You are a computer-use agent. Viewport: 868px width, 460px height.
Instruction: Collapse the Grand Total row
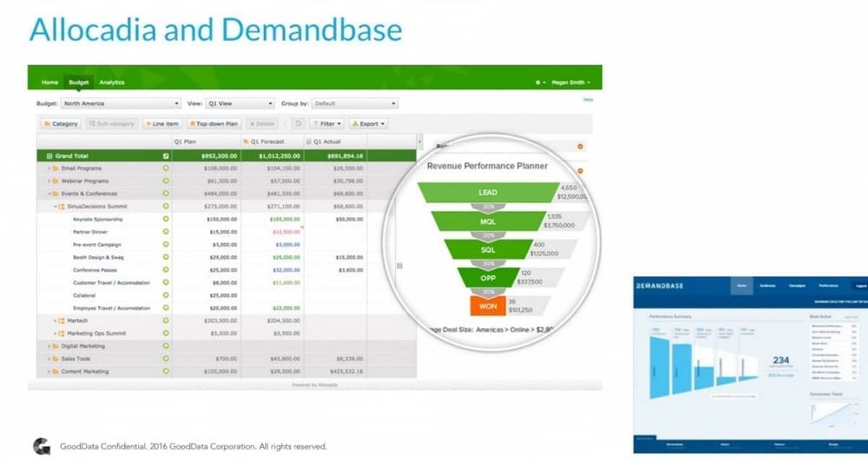(x=49, y=156)
